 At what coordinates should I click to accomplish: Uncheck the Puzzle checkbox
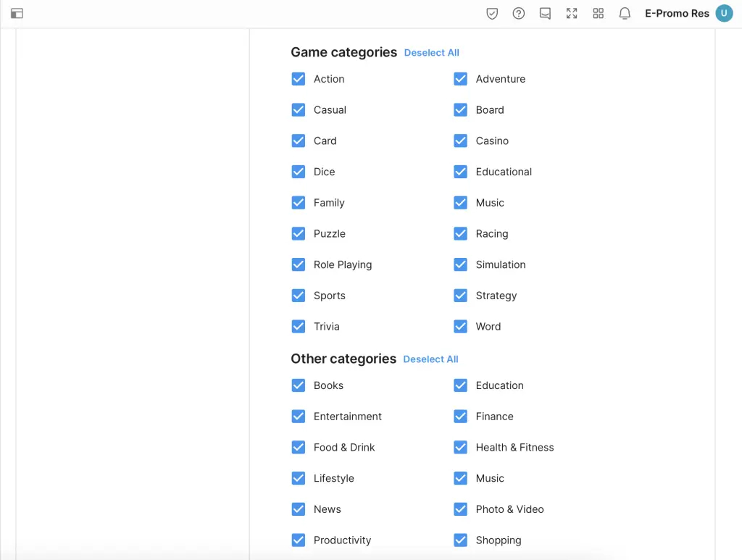pyautogui.click(x=299, y=234)
